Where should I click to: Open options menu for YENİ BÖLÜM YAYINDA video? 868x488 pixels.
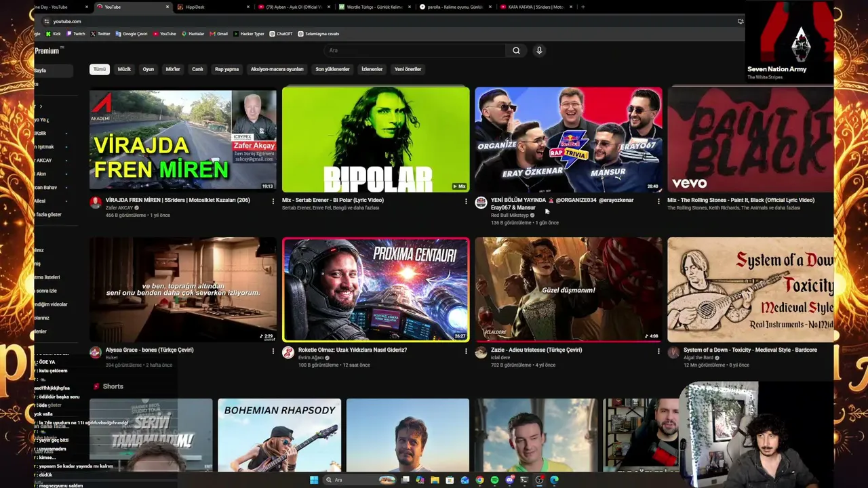(658, 201)
